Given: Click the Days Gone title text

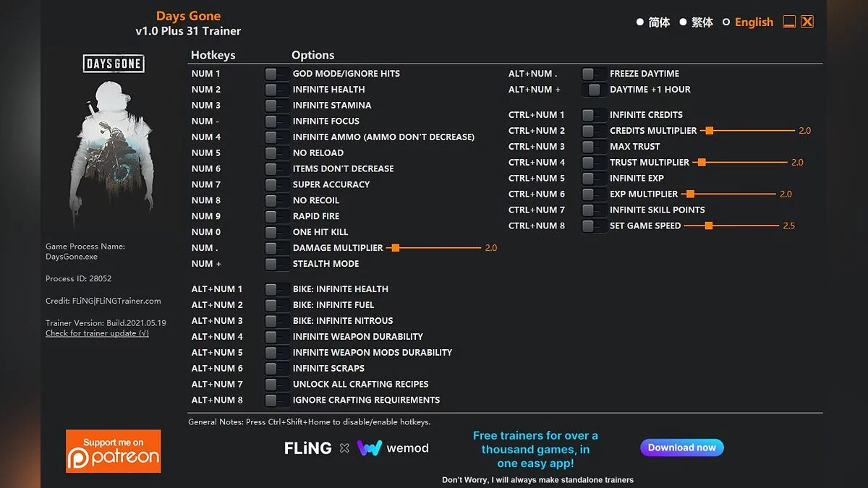Looking at the screenshot, I should [188, 16].
